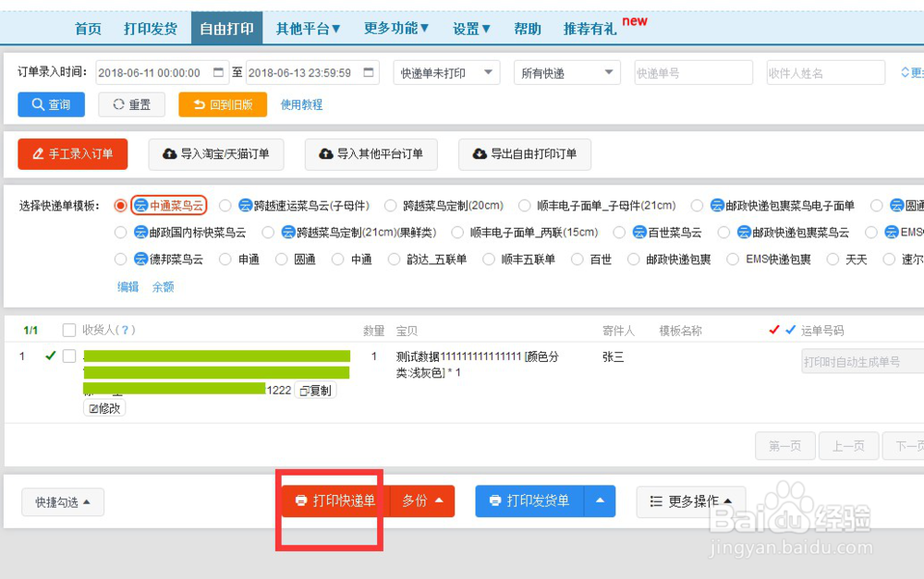Image resolution: width=924 pixels, height=579 pixels.
Task: Switch to the 打印发货 tab
Action: pos(151,29)
